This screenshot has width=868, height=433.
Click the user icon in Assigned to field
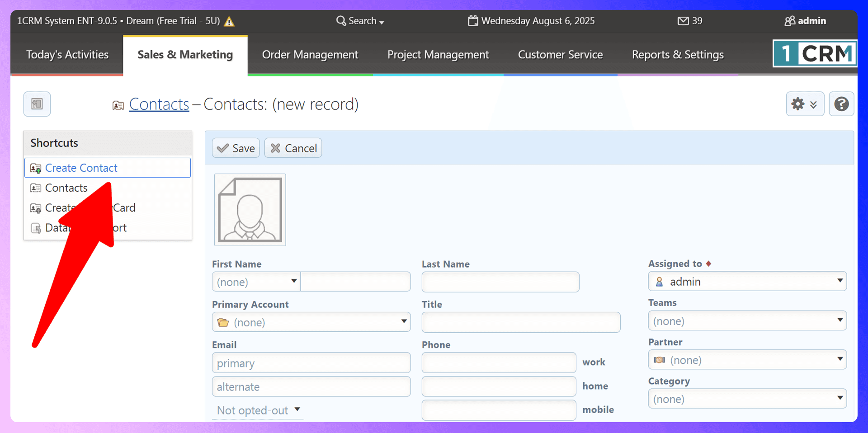(x=659, y=282)
